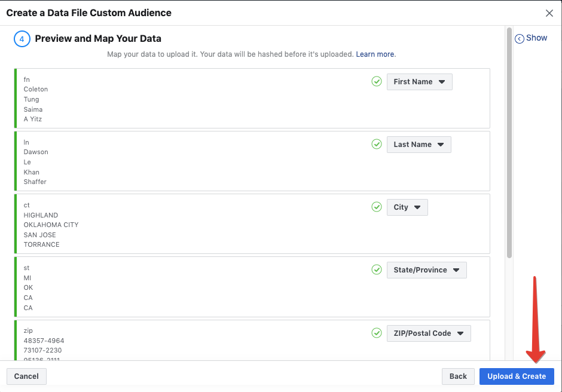
Task: Click the step 4 circle icon
Action: tap(22, 39)
